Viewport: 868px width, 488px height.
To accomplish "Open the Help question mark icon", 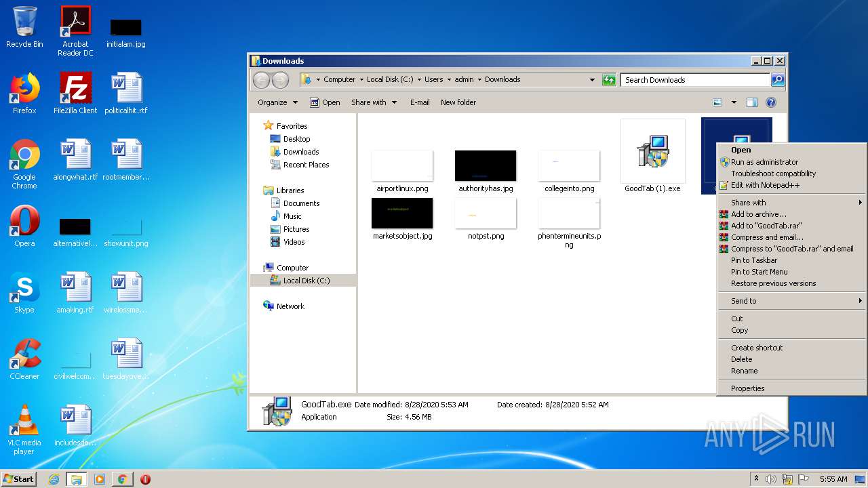I will pos(770,102).
